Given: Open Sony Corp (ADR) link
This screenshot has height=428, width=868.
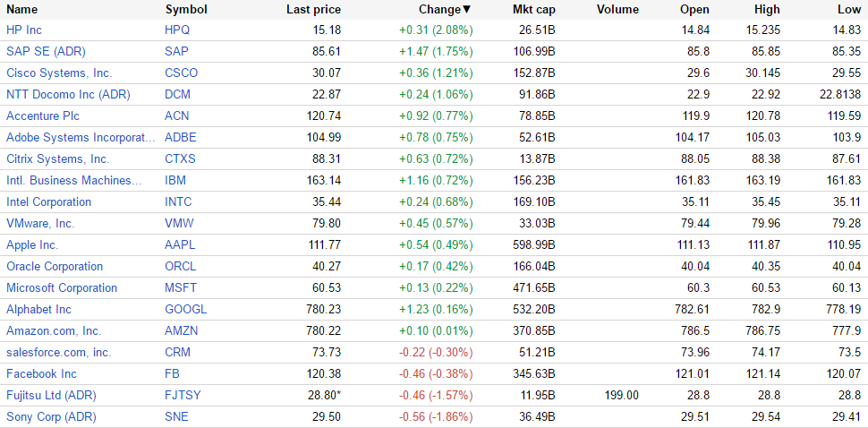Looking at the screenshot, I should [51, 416].
